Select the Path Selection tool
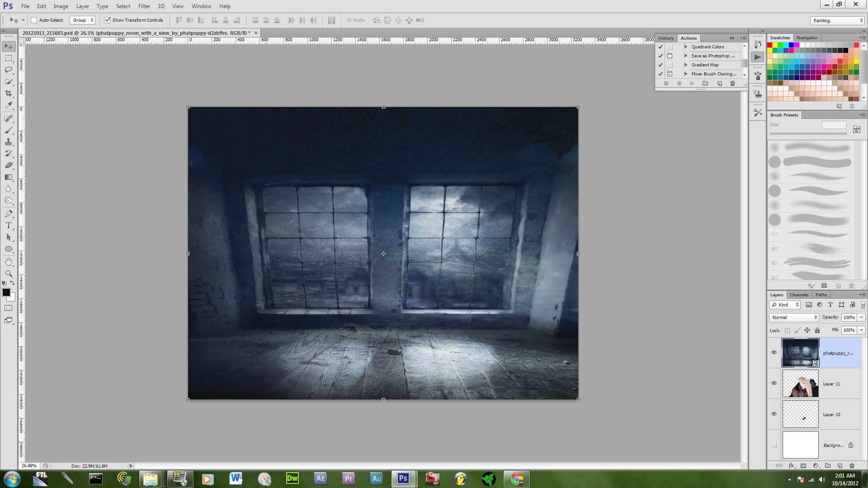This screenshot has width=868, height=488. [x=9, y=237]
